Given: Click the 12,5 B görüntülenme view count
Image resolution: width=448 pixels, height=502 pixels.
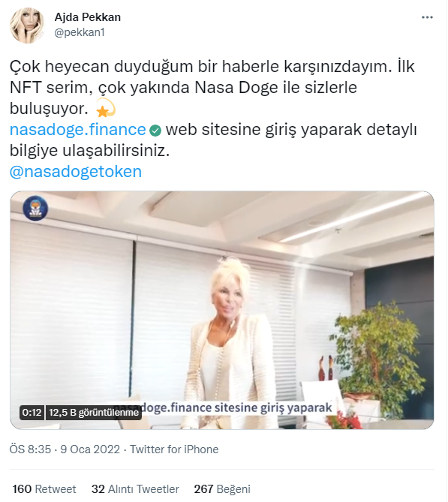Looking at the screenshot, I should click(x=94, y=413).
